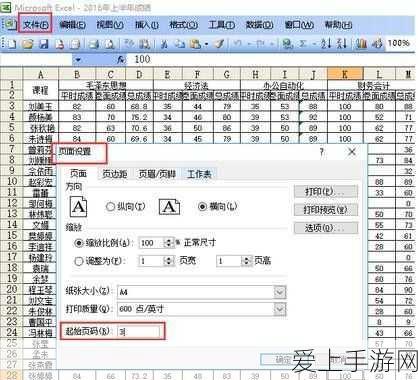Image resolution: width=418 pixels, height=380 pixels.
Task: Switch to the 工作表 tab
Action: click(x=199, y=173)
